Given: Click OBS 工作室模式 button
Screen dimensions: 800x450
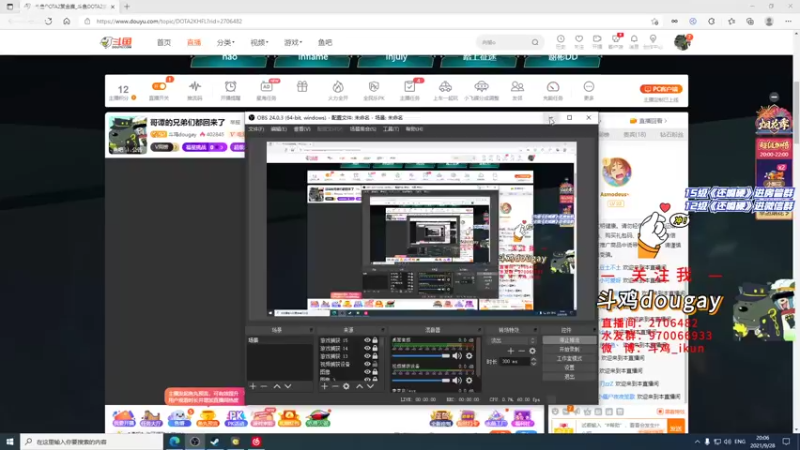Looking at the screenshot, I should (x=569, y=359).
